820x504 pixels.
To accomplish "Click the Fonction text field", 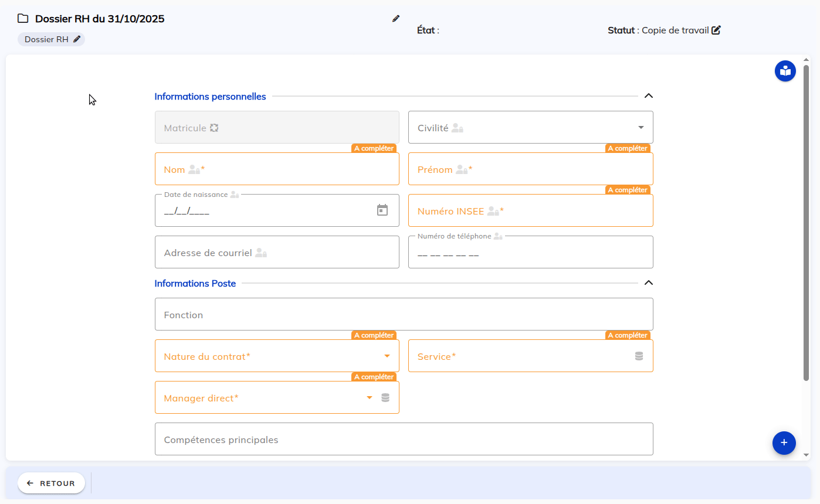I will [404, 315].
